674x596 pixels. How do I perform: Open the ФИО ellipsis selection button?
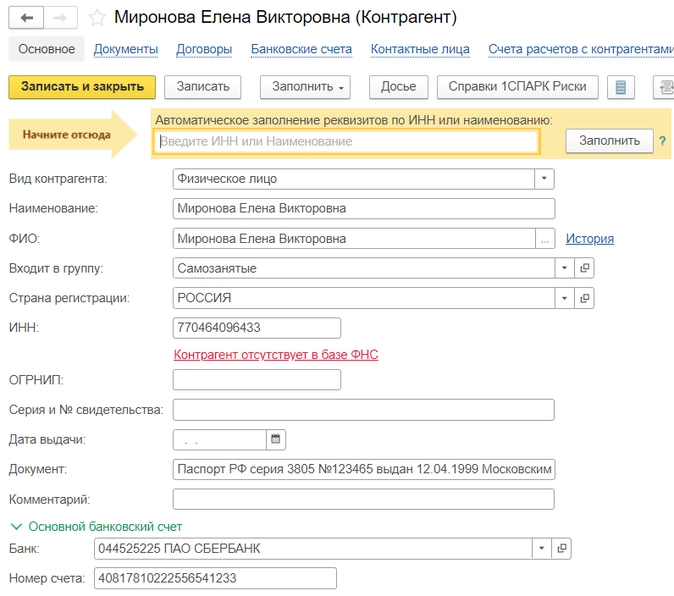point(545,239)
